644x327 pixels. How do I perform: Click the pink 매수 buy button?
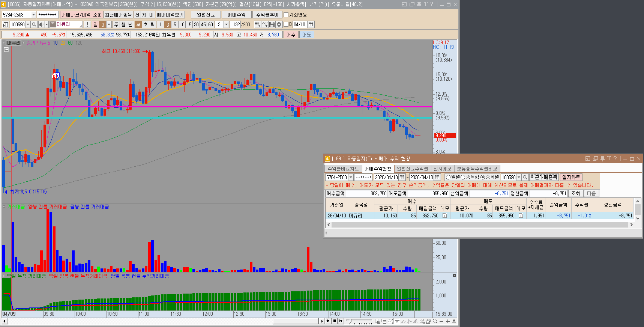coord(291,35)
